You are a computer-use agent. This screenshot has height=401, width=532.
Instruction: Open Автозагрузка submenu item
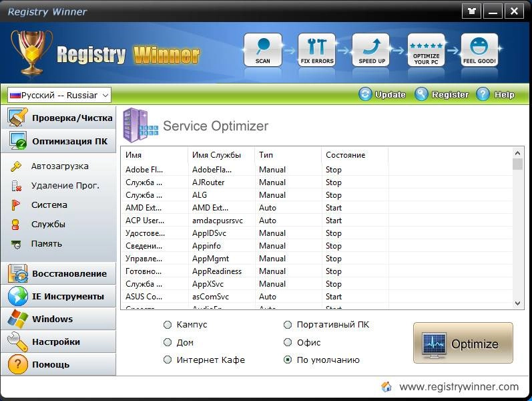pos(59,166)
